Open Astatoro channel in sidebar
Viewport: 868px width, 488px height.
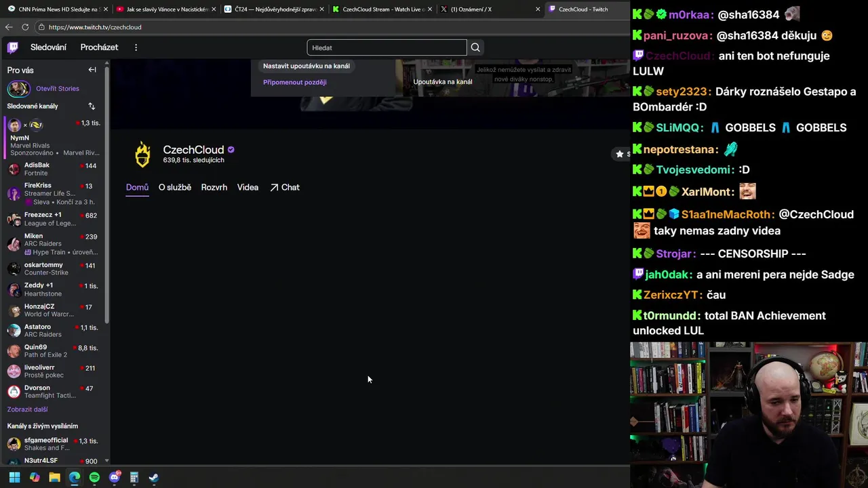click(x=54, y=331)
